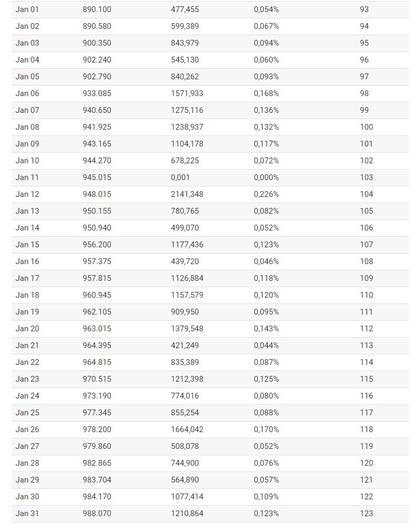The height and width of the screenshot is (524, 420).
Task: Select the 843,979 cell in Jan 03 row
Action: click(x=185, y=43)
